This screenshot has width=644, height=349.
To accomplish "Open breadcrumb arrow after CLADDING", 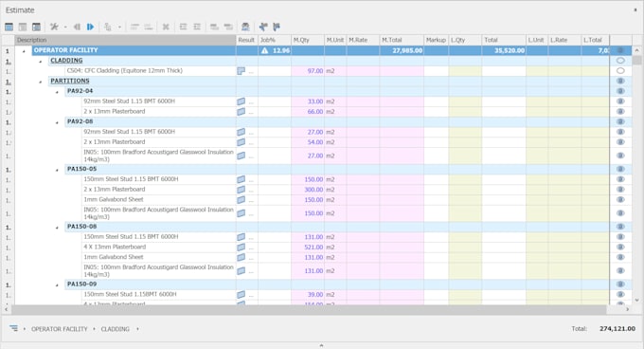I will (x=137, y=329).
